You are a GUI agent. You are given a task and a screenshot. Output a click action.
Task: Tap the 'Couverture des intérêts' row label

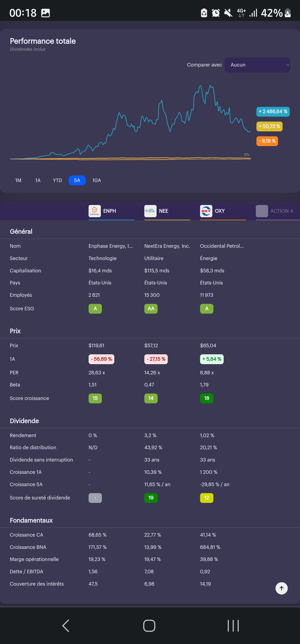[x=37, y=584]
